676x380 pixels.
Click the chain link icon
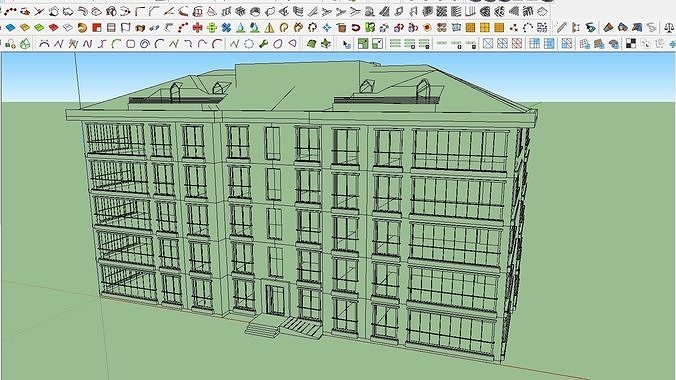point(154,28)
